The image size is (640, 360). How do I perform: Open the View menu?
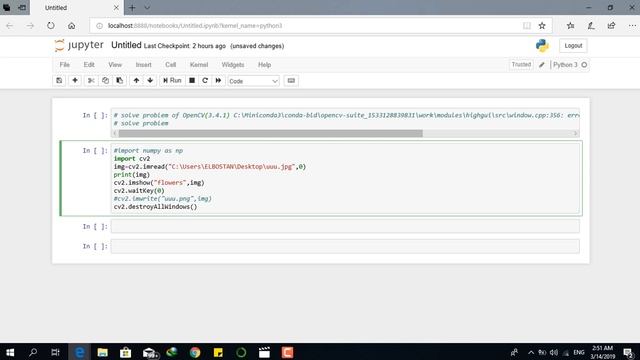coord(115,65)
